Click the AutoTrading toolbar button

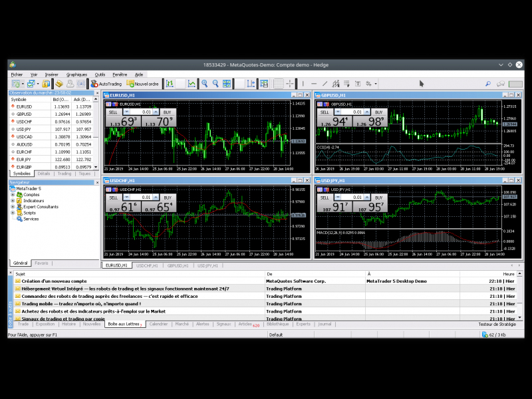click(x=106, y=84)
